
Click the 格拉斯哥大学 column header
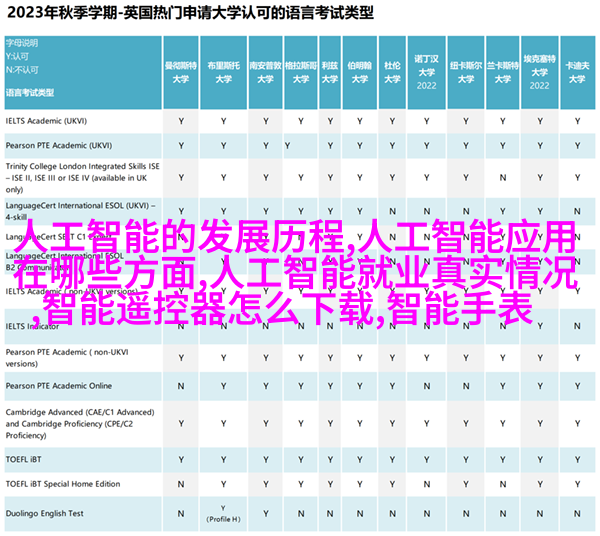[301, 72]
